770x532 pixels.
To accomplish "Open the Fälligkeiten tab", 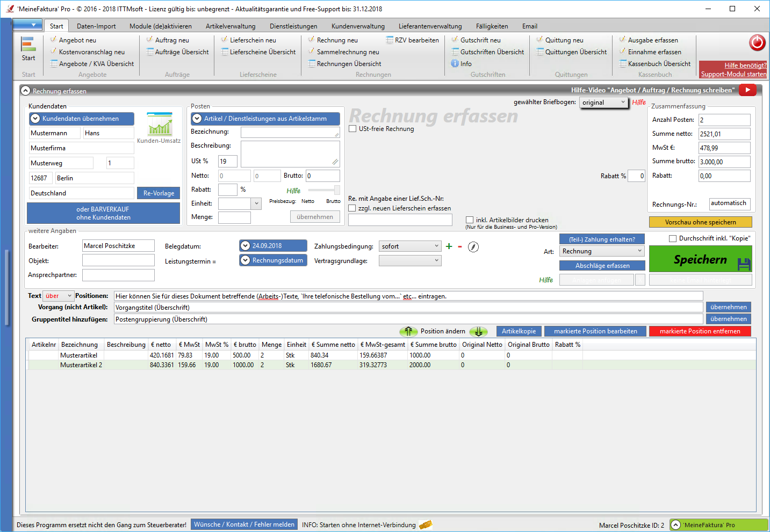I will (492, 26).
